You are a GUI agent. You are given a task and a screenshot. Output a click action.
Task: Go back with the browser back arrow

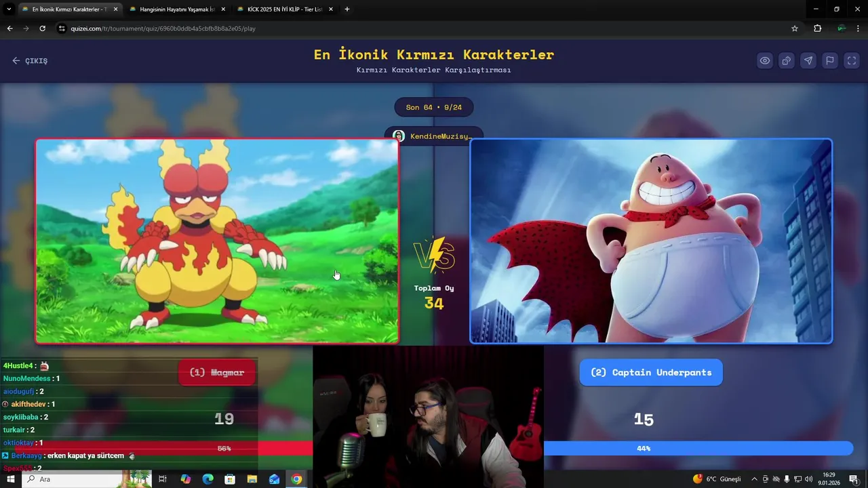coord(9,28)
